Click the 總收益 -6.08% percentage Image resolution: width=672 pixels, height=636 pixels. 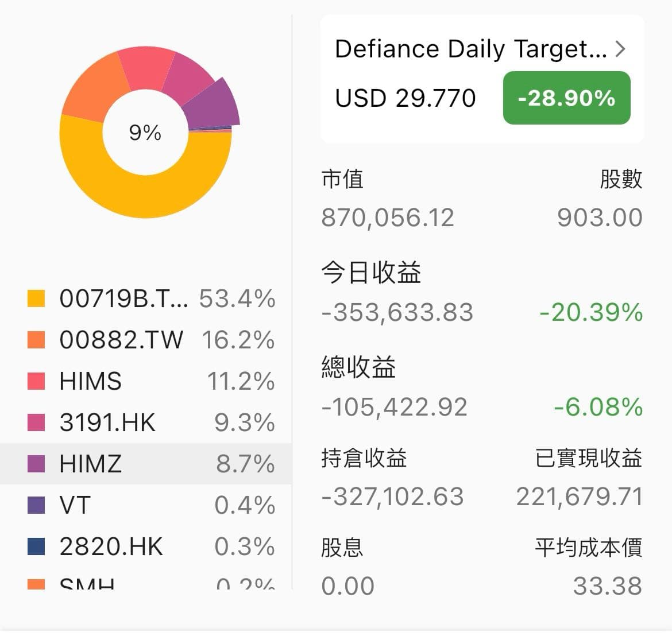coord(598,407)
